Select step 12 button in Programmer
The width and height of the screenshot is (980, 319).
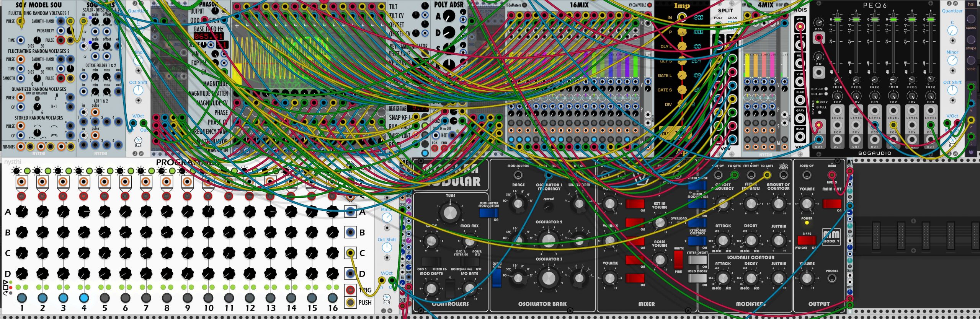[250, 298]
